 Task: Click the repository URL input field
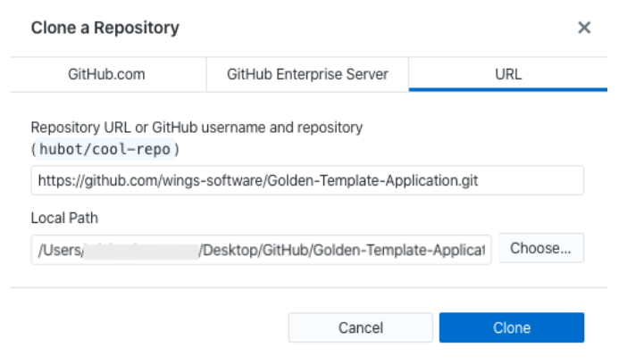(x=307, y=180)
